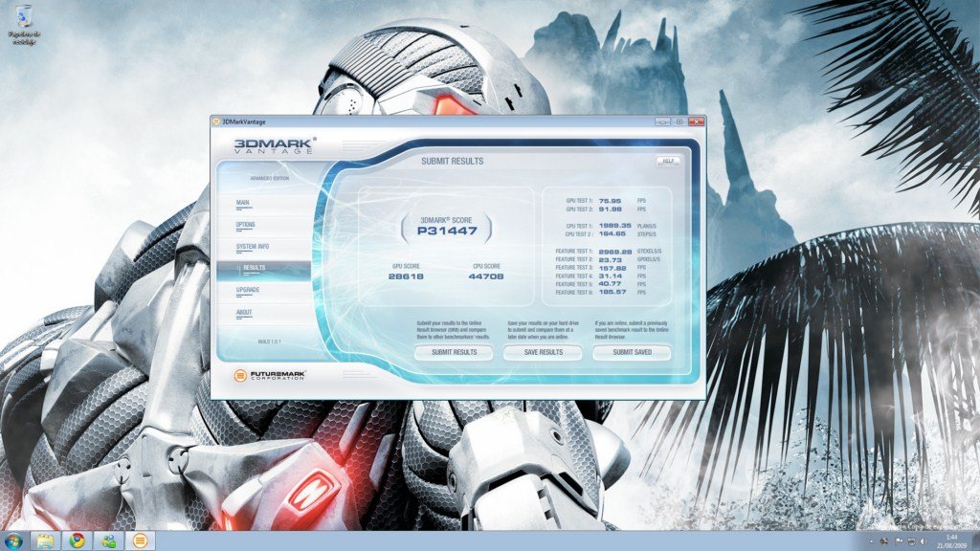Open the About section
Screen dimensions: 980x551
pyautogui.click(x=244, y=313)
